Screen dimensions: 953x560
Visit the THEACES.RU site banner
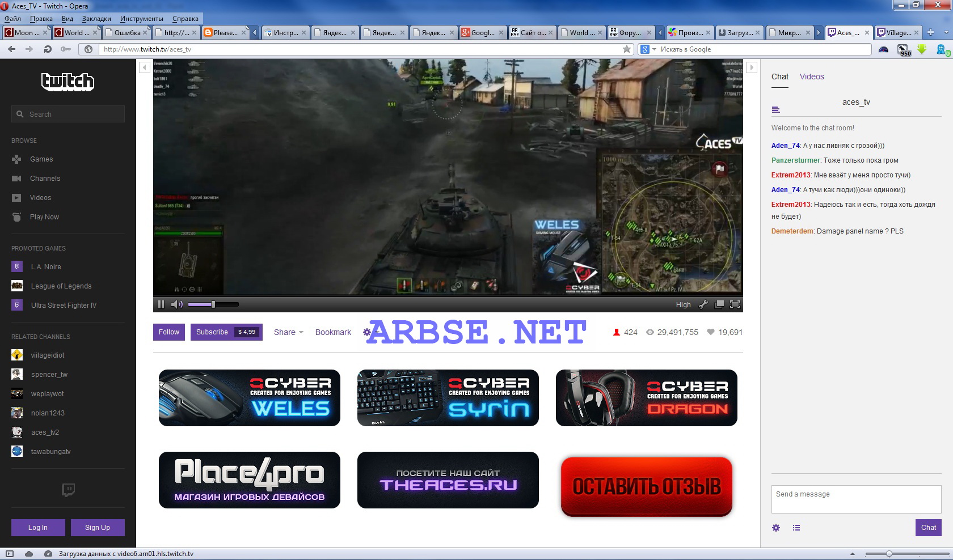coord(448,480)
